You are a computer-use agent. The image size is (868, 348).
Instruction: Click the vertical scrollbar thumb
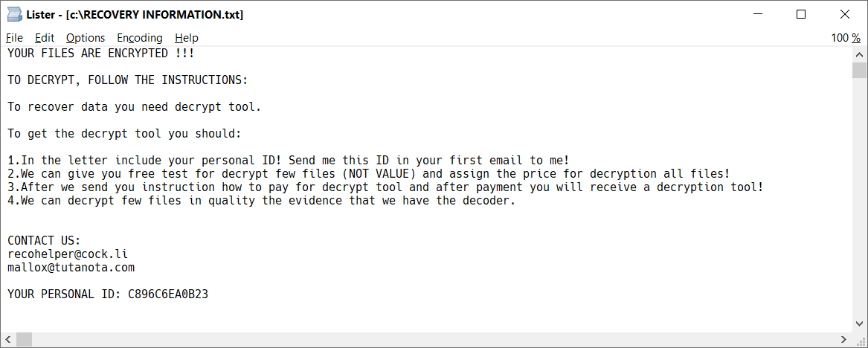pyautogui.click(x=860, y=71)
